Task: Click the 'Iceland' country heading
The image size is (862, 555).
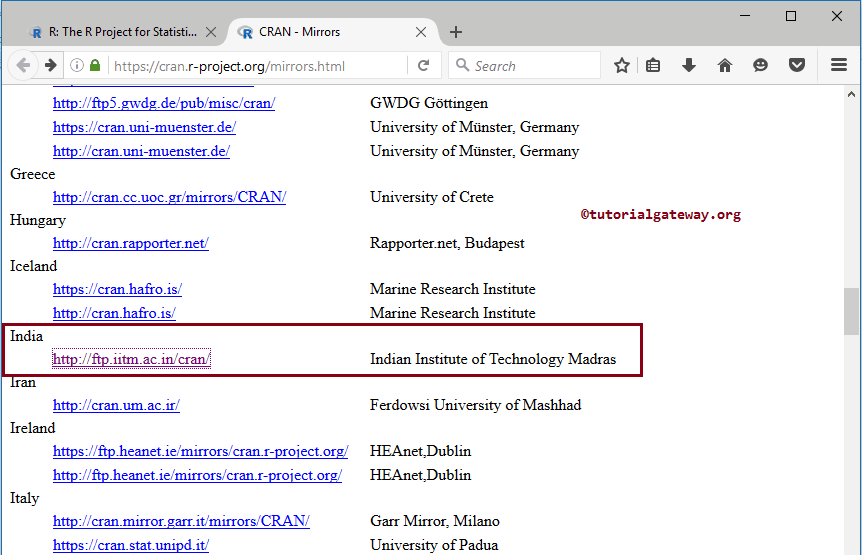Action: (x=34, y=267)
